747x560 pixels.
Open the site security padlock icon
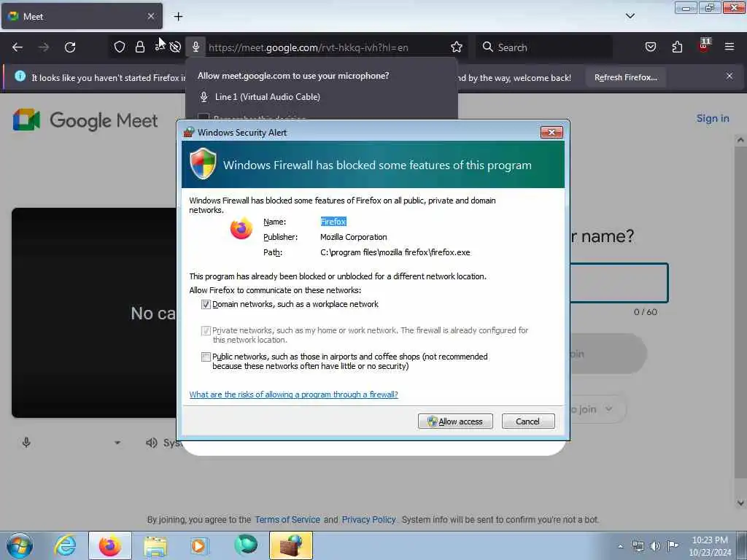click(x=139, y=47)
